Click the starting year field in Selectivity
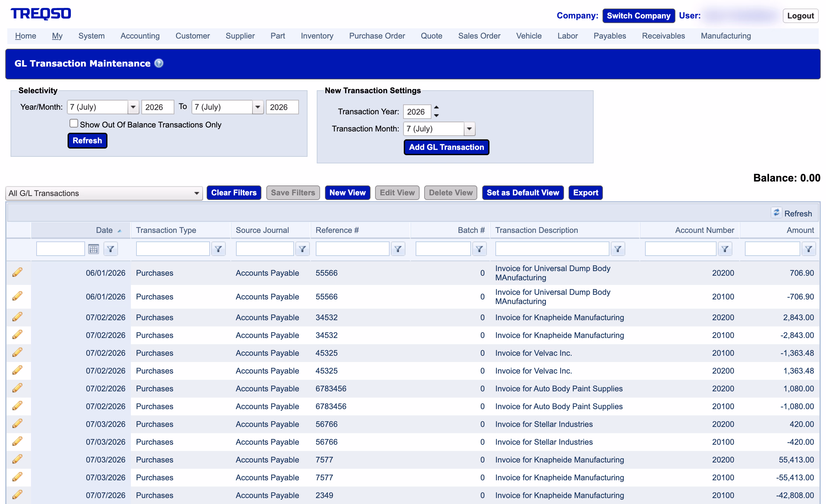This screenshot has height=504, width=826. tap(158, 107)
